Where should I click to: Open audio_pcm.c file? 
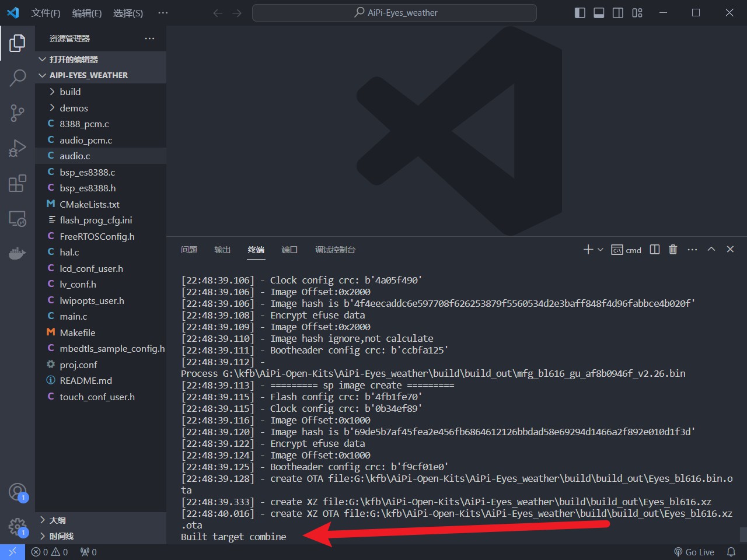[x=100, y=140]
